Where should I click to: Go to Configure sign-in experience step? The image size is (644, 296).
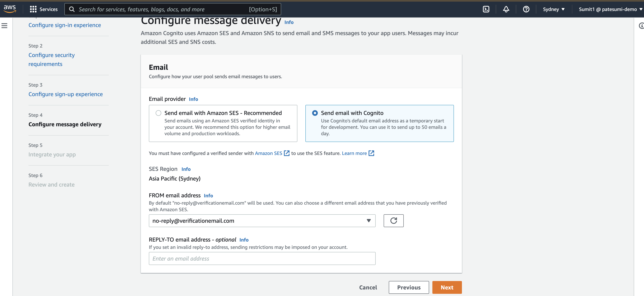point(65,25)
